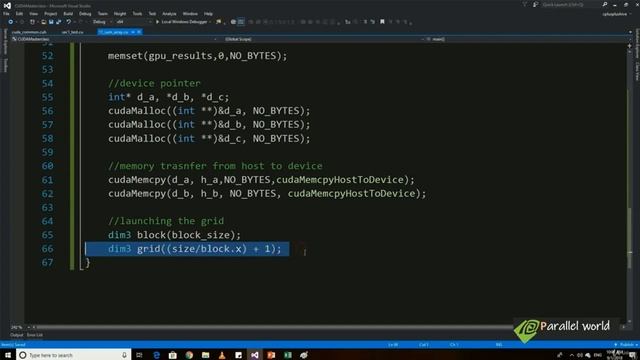Open PowerPoint from taskbar

(271, 355)
